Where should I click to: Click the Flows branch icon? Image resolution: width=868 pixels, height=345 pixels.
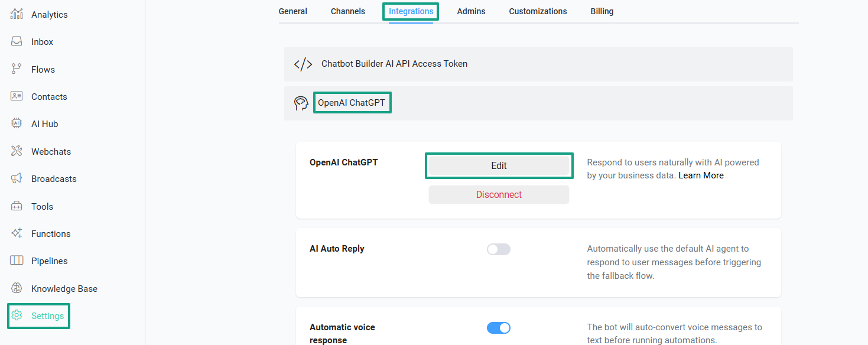coord(17,69)
